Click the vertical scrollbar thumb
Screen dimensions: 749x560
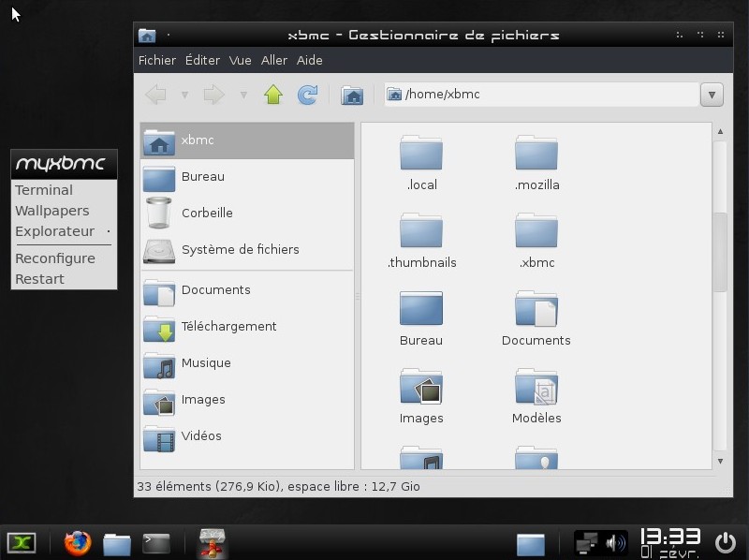720,252
